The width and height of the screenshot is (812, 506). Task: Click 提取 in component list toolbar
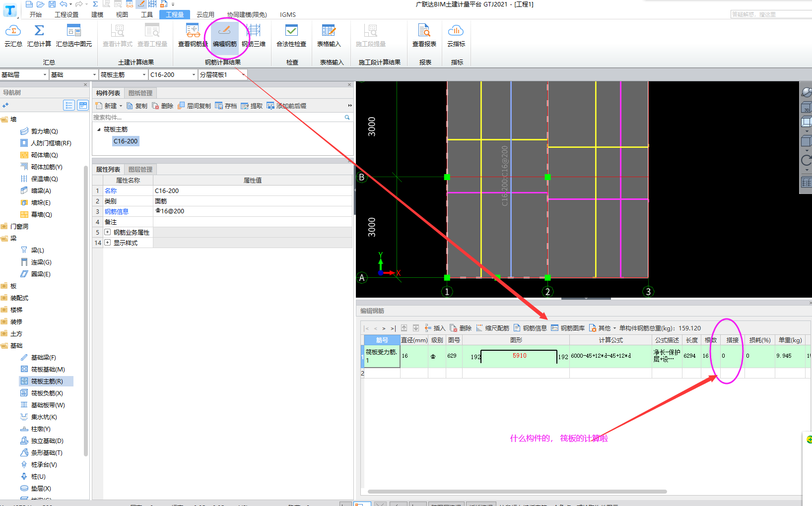(252, 106)
